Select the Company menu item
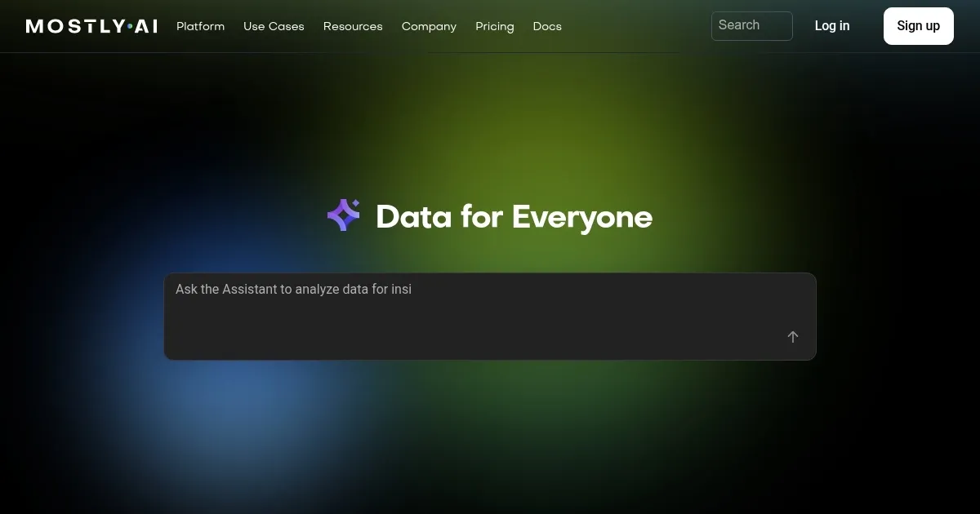 pos(429,26)
